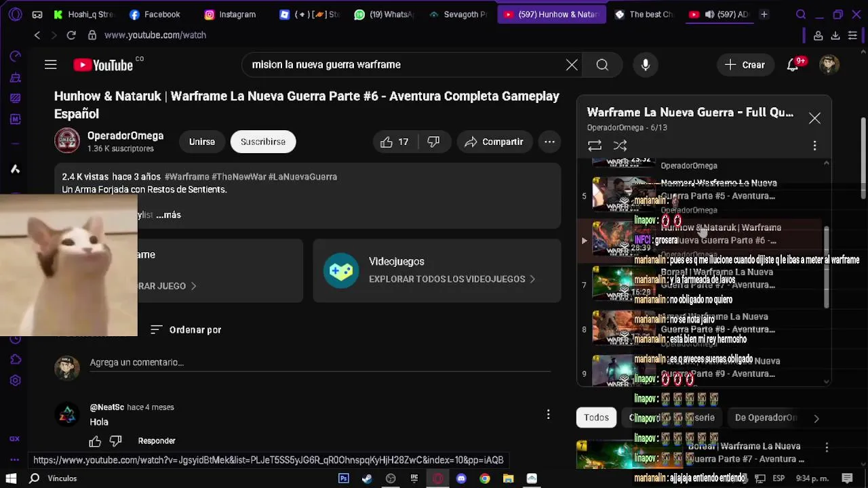The image size is (868, 488).
Task: Open the #Warframe hashtag link
Action: point(186,177)
